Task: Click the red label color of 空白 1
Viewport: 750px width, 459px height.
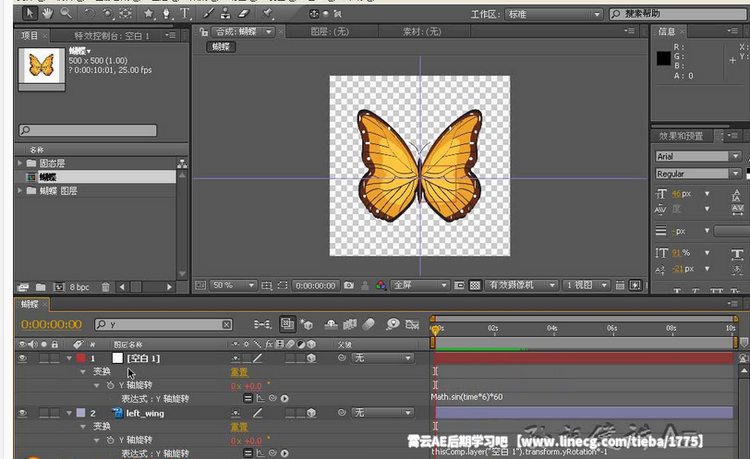Action: (x=81, y=358)
